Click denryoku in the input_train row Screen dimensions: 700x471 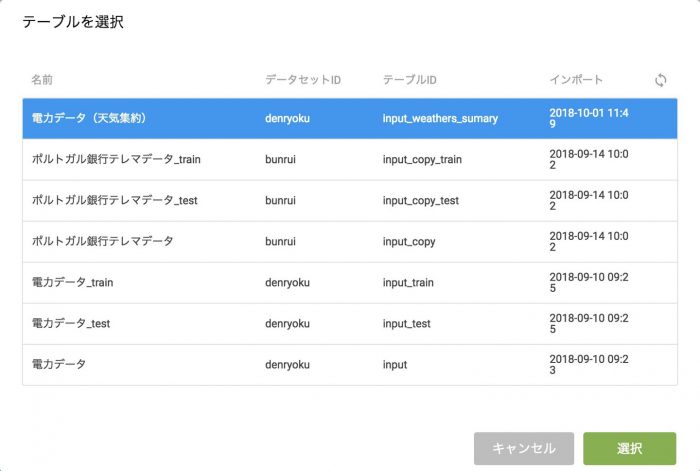287,282
